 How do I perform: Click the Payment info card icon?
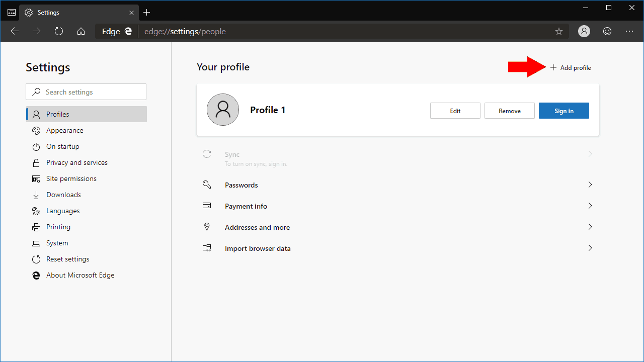(207, 206)
